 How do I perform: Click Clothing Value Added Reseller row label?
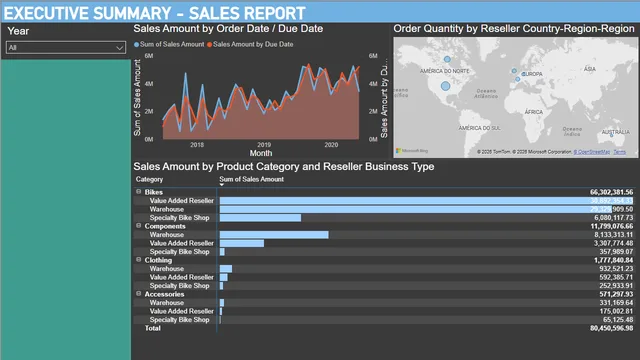click(x=182, y=278)
